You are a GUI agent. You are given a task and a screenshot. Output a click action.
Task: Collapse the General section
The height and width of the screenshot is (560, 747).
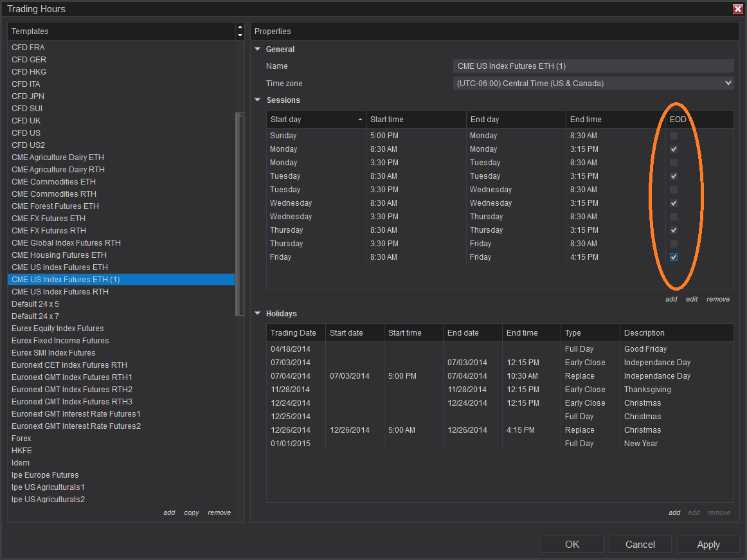[x=258, y=50]
